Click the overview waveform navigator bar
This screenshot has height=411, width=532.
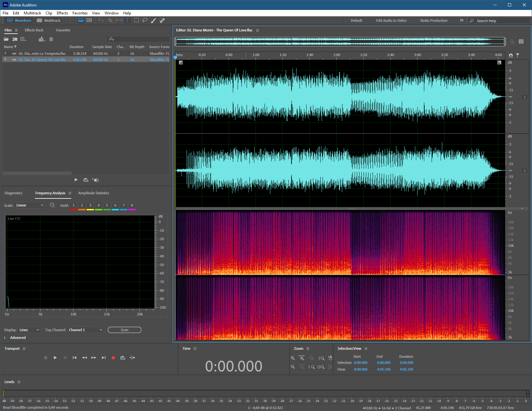click(x=340, y=41)
